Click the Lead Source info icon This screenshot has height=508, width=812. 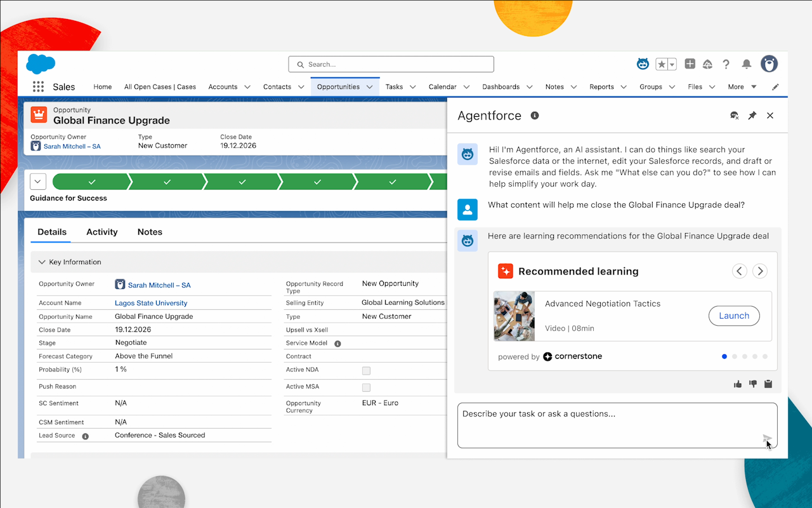[x=85, y=436]
